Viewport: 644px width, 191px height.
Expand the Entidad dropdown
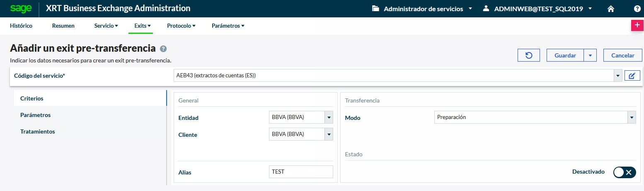tap(329, 117)
